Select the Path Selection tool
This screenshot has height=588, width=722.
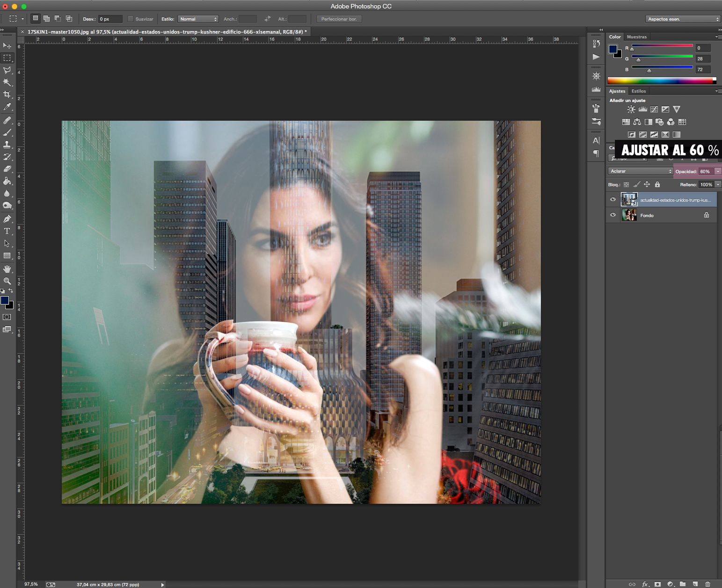(x=7, y=243)
